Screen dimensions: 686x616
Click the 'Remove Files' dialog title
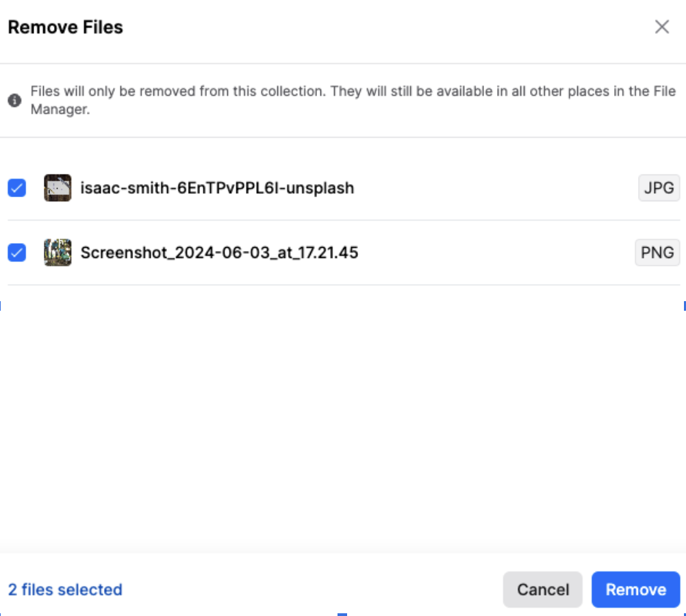(x=66, y=27)
